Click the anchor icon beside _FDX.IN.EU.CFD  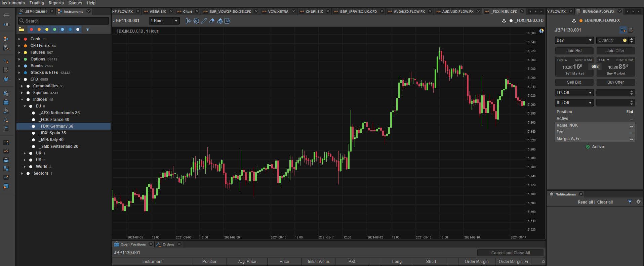(504, 20)
